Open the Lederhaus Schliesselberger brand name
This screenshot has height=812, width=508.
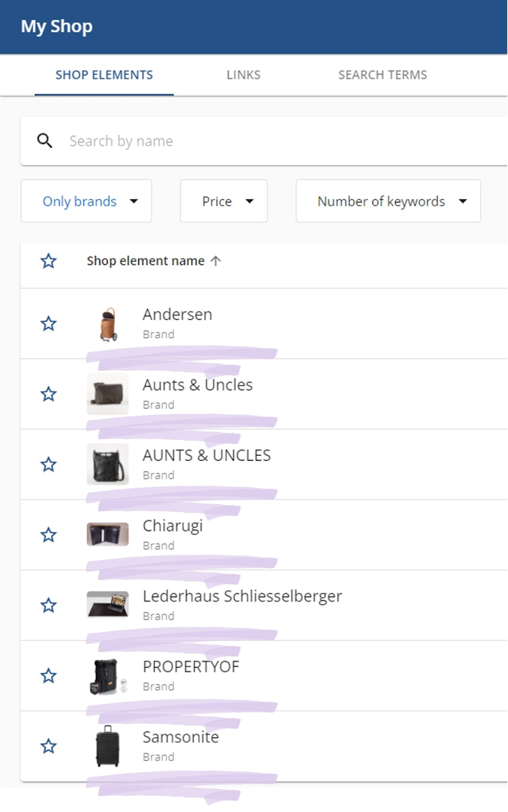[242, 596]
